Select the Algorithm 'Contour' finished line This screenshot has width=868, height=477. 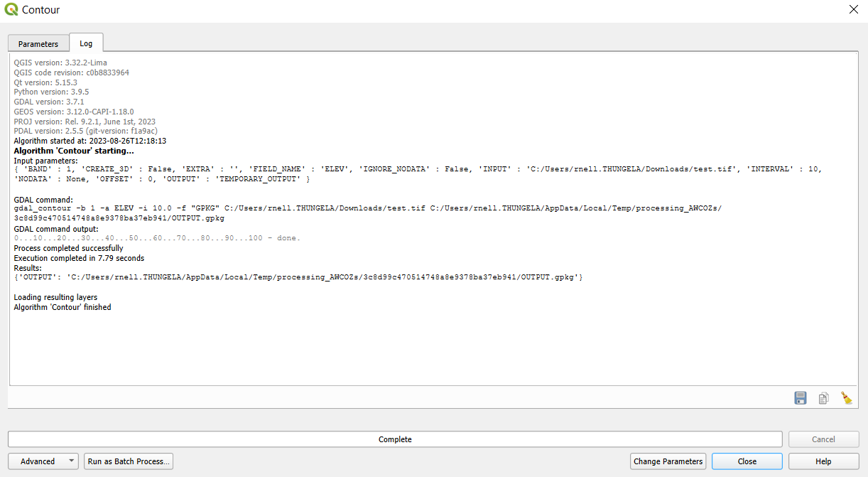63,306
